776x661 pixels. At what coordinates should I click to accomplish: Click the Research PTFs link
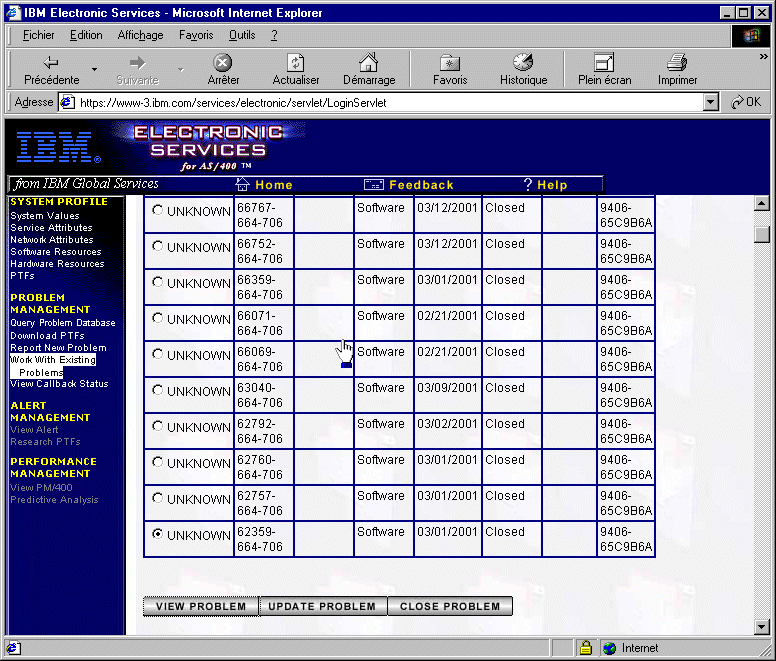pyautogui.click(x=45, y=441)
